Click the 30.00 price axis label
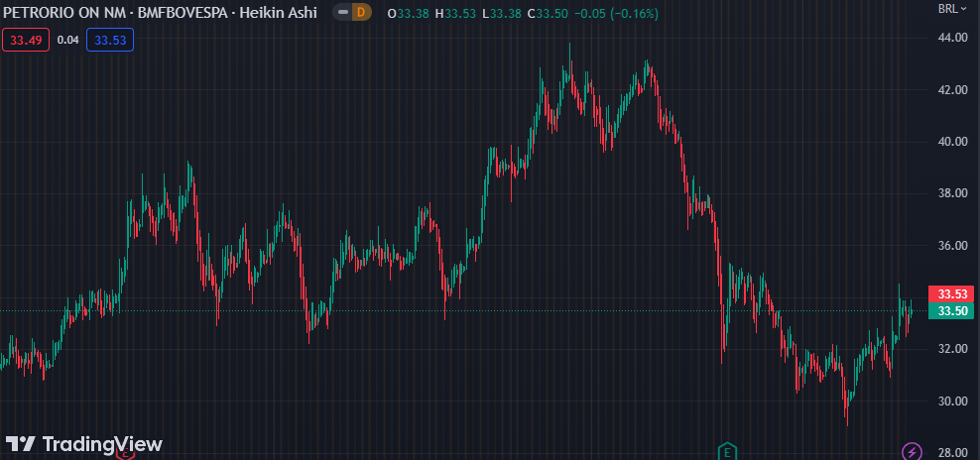The image size is (980, 460). pos(952,401)
